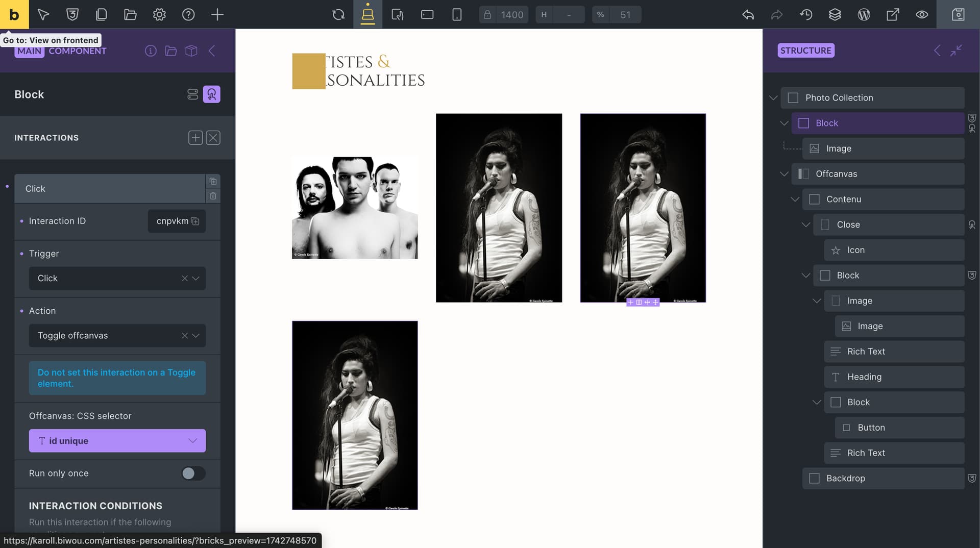980x548 pixels.
Task: Select tablet portrait breakpoint icon
Action: pyautogui.click(x=398, y=14)
